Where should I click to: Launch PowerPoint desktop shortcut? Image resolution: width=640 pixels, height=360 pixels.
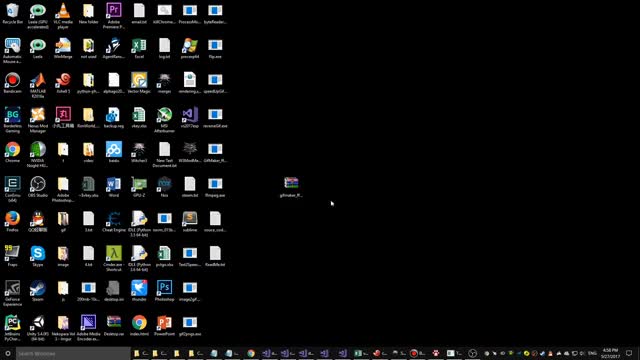(164, 326)
